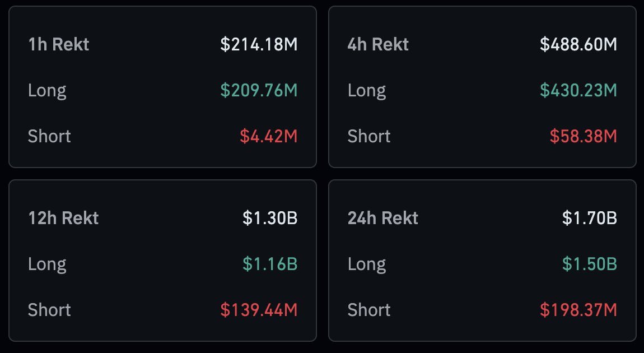Select the $1.70B 24h total value
Image resolution: width=644 pixels, height=353 pixels.
pos(590,218)
